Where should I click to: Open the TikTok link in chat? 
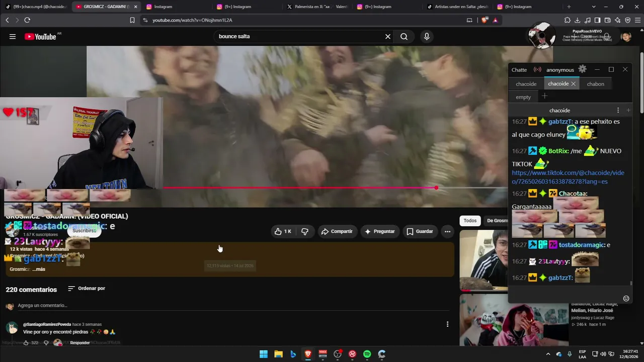click(x=568, y=177)
